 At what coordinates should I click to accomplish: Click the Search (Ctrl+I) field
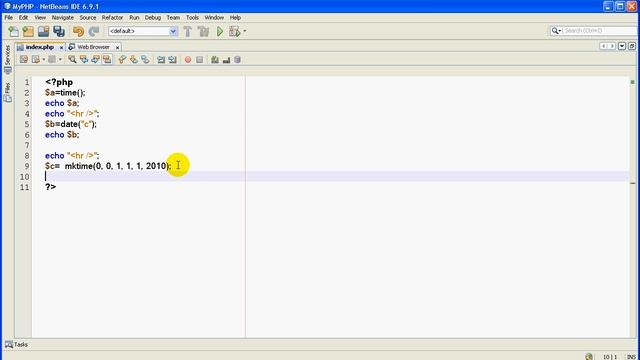[x=600, y=31]
